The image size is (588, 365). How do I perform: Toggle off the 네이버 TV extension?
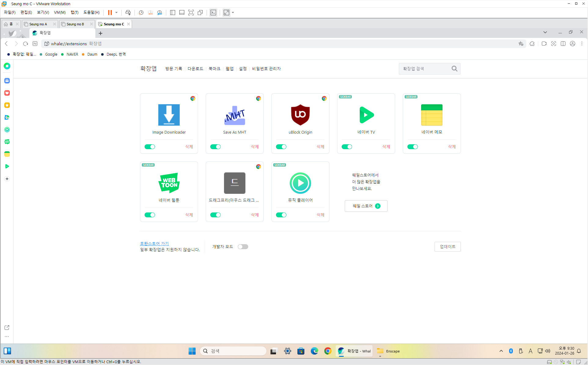point(347,147)
